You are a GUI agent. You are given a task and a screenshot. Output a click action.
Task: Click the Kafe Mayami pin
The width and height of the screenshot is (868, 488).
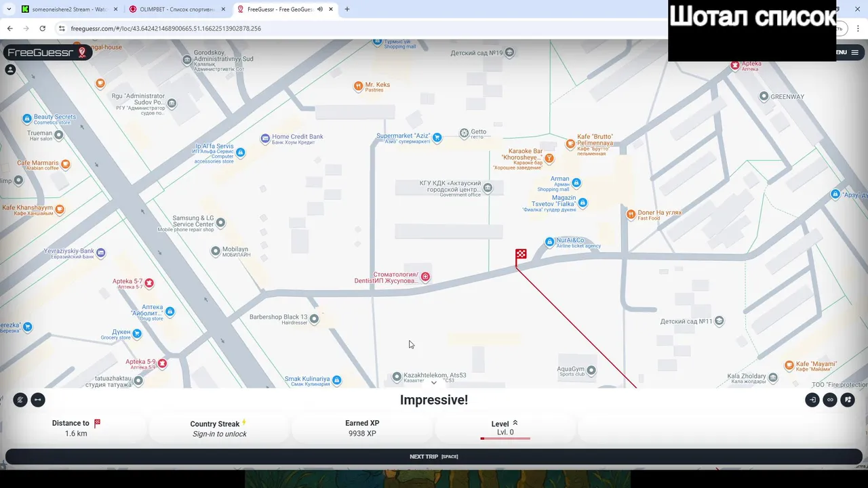[789, 365]
